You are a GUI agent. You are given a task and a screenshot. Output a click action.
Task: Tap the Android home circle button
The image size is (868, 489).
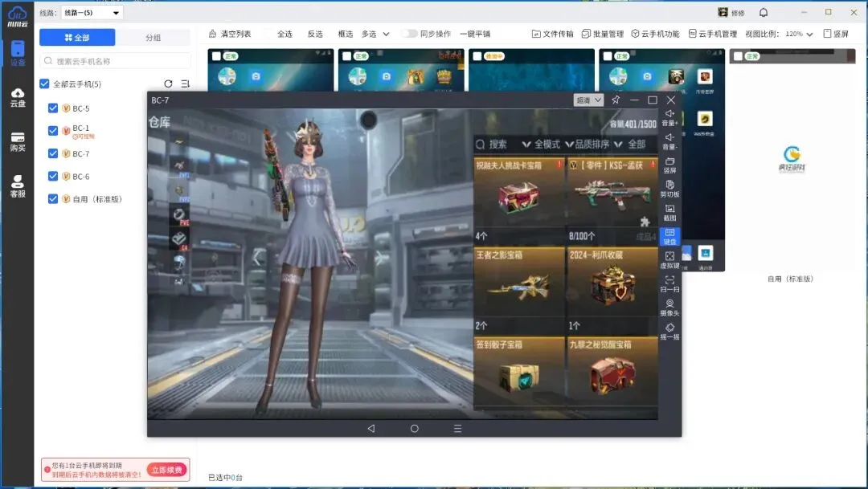point(414,428)
